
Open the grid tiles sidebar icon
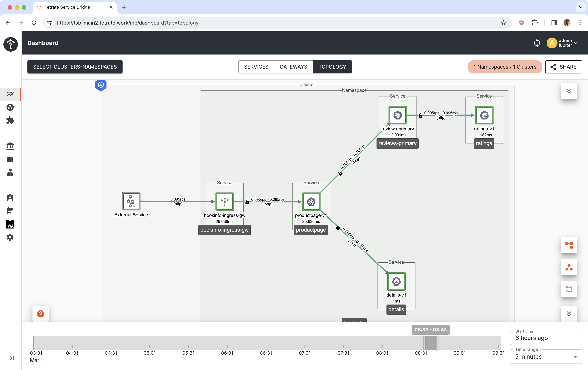pos(10,159)
